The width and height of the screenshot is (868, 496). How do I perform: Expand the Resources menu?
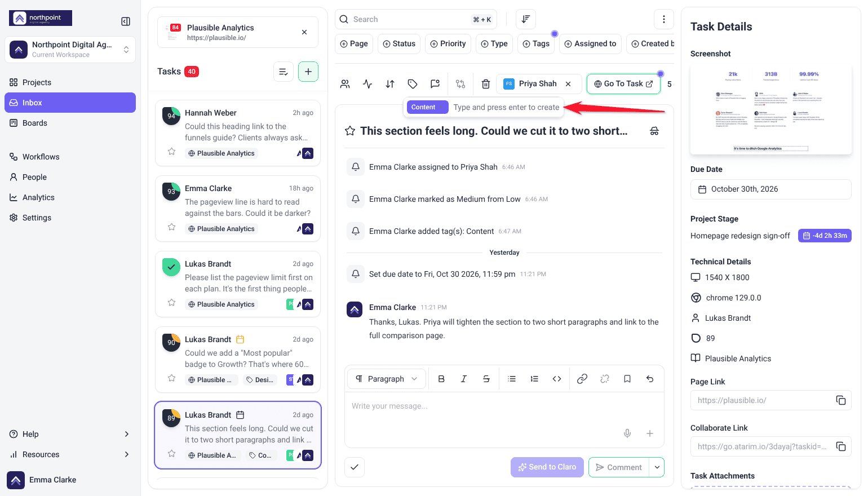pyautogui.click(x=70, y=454)
